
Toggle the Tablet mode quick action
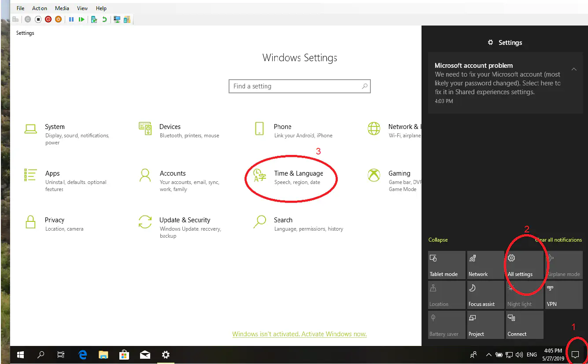pos(446,265)
